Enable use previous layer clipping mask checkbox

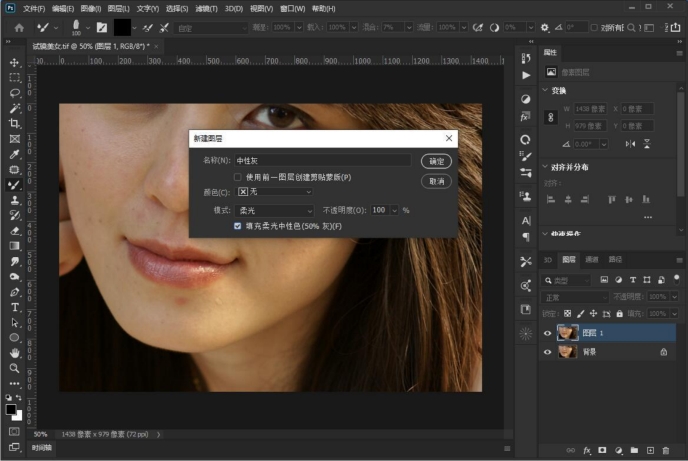coord(237,177)
